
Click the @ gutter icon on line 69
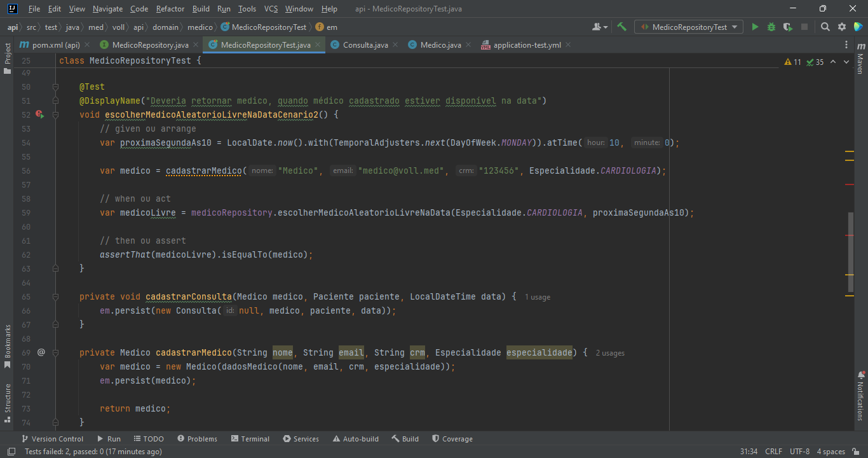(41, 352)
